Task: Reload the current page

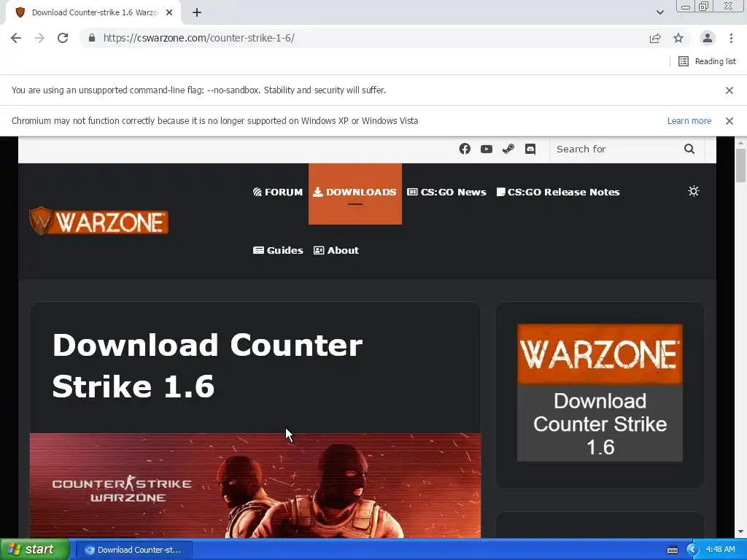Action: click(63, 38)
